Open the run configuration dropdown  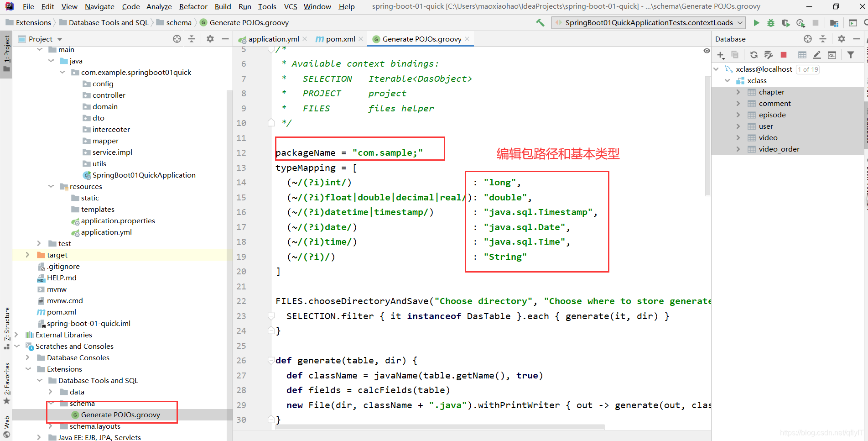[x=649, y=23]
